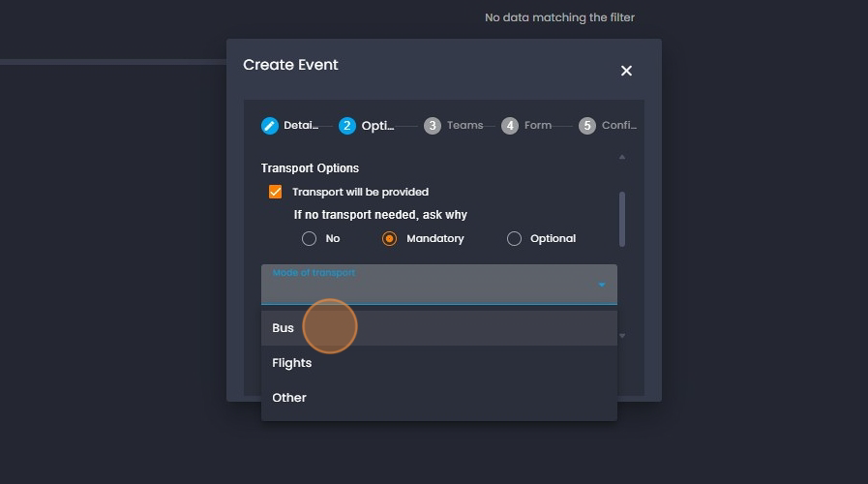Click the dialog vertical scrollbar thumb
This screenshot has width=868, height=484.
(x=622, y=219)
